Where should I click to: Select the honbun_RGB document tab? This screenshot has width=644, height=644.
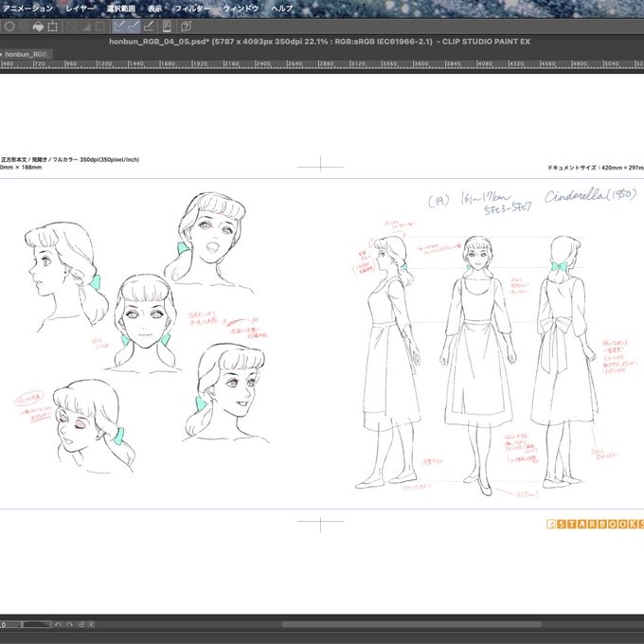pyautogui.click(x=27, y=54)
